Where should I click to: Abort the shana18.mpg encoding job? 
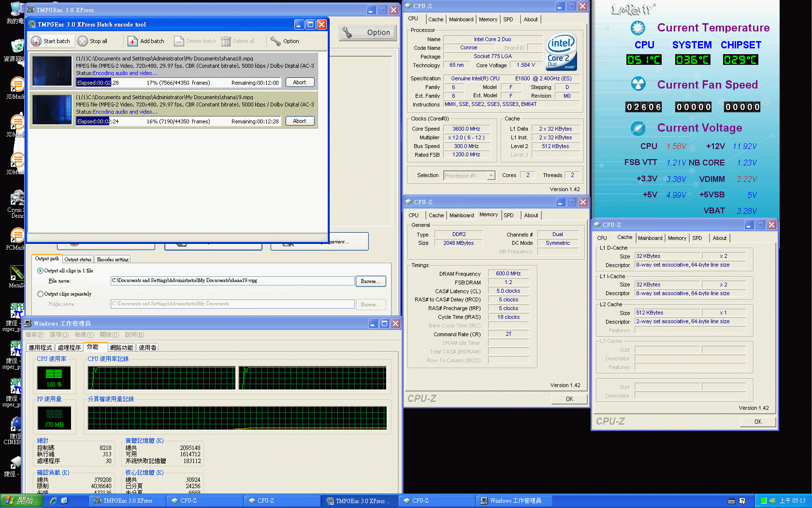pos(300,82)
